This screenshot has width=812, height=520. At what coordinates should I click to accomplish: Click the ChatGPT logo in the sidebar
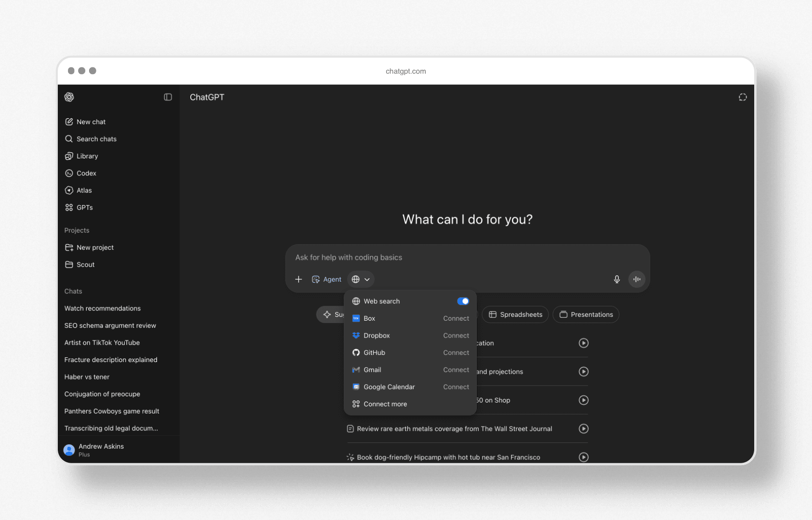pos(69,97)
